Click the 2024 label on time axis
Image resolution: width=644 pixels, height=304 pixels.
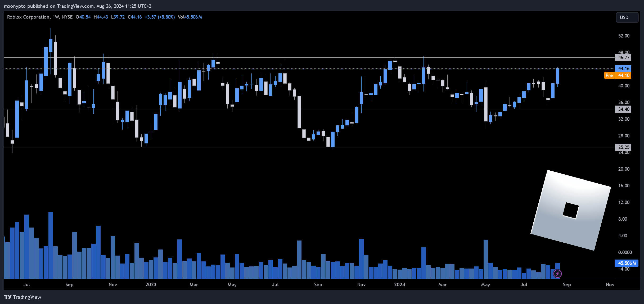pyautogui.click(x=399, y=284)
